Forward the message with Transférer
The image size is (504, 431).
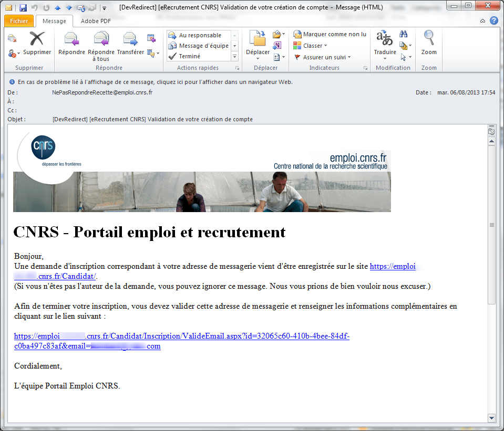click(130, 43)
